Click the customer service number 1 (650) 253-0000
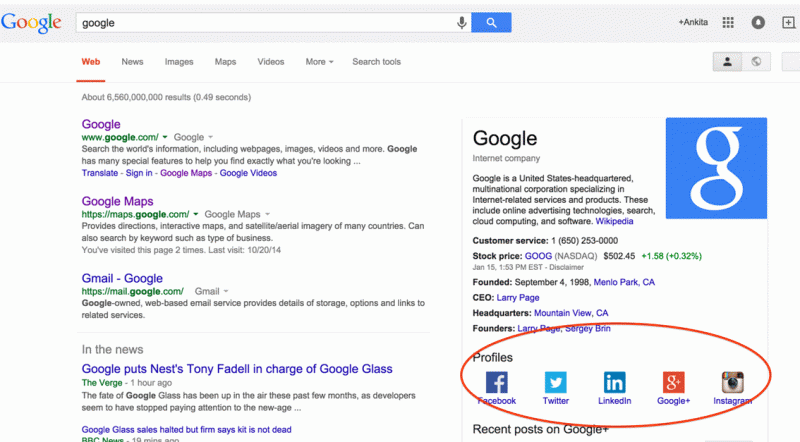Viewport: 800px width, 442px height. 584,241
